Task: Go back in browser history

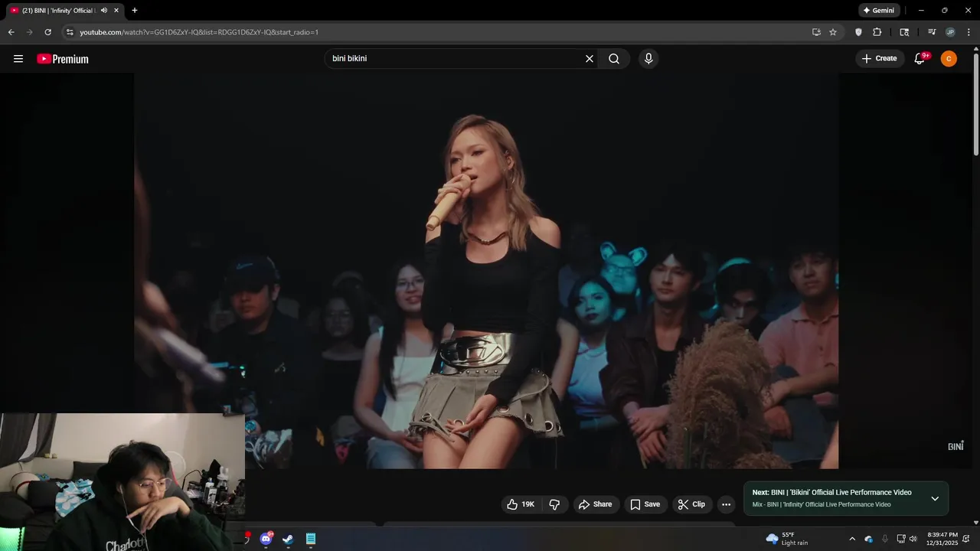Action: click(11, 32)
